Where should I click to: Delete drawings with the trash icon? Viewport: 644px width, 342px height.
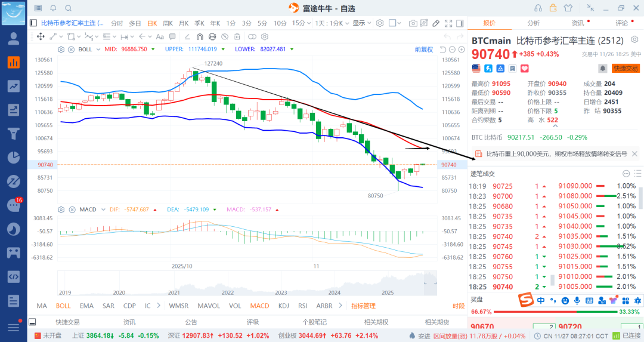237,36
